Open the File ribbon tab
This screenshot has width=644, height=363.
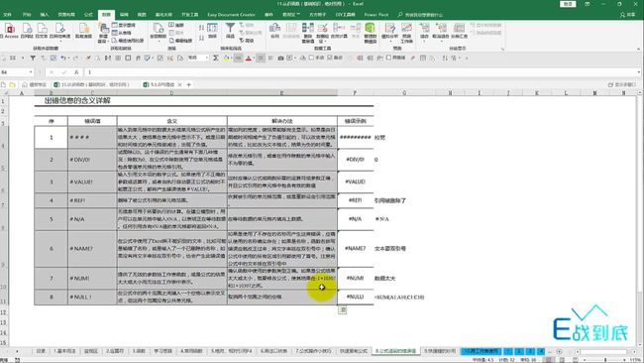7,15
